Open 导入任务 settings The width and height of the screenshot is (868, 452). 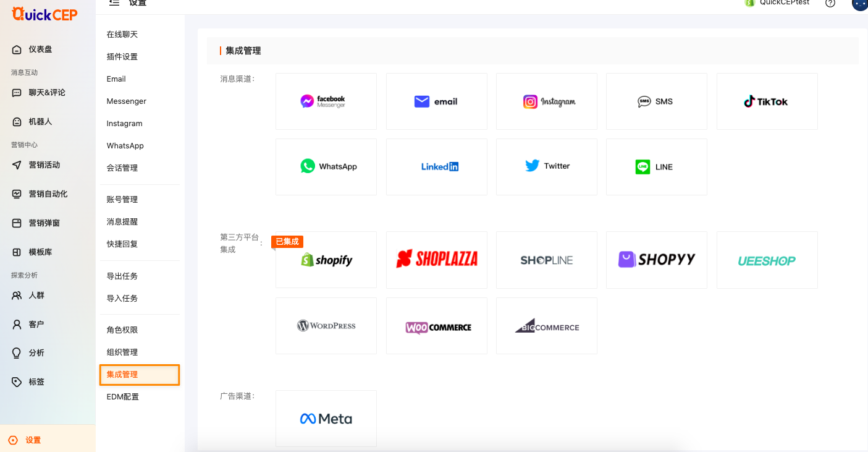tap(122, 299)
